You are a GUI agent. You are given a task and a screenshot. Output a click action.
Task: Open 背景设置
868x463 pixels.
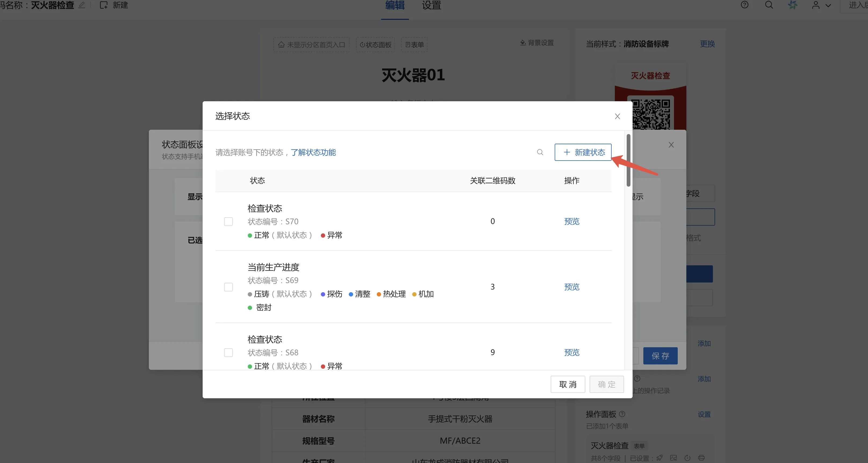pyautogui.click(x=537, y=43)
